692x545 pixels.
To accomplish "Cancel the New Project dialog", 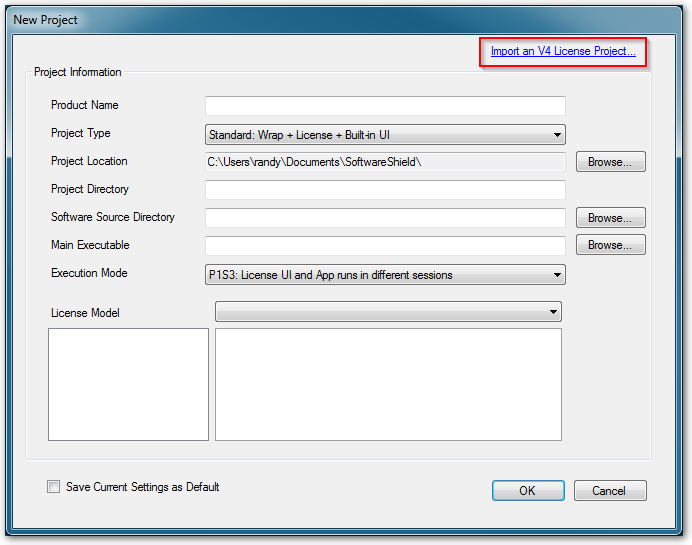I will point(610,491).
